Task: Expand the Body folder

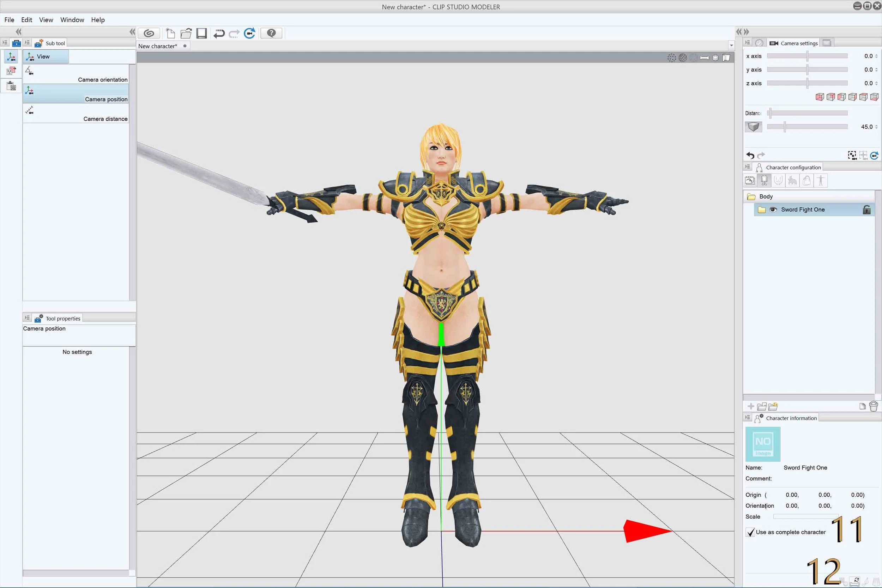Action: coord(751,196)
